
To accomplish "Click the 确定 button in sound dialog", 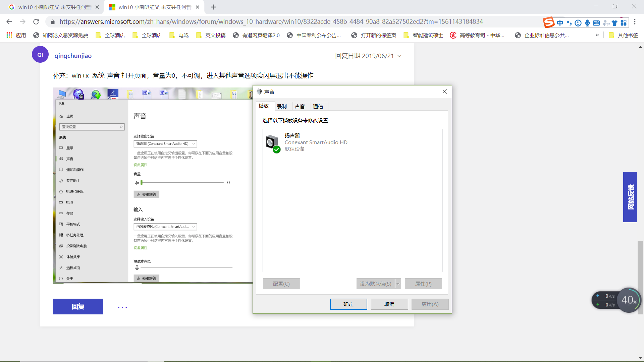I will pyautogui.click(x=348, y=304).
